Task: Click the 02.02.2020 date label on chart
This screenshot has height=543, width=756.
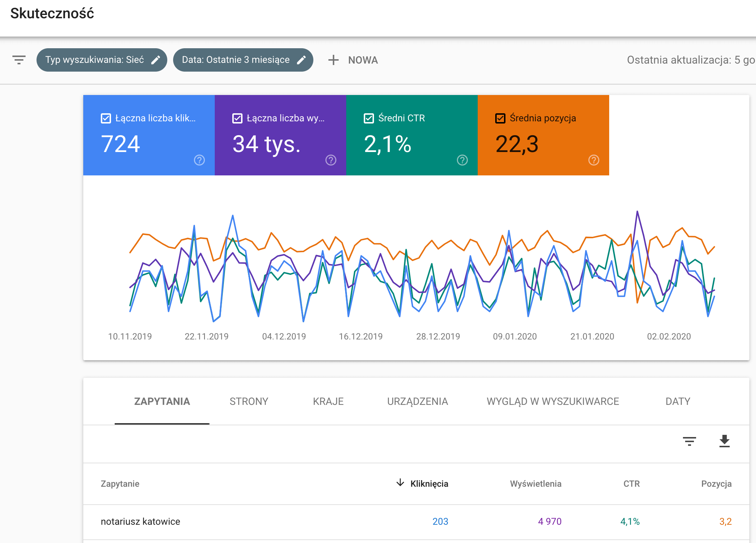Action: pos(669,337)
